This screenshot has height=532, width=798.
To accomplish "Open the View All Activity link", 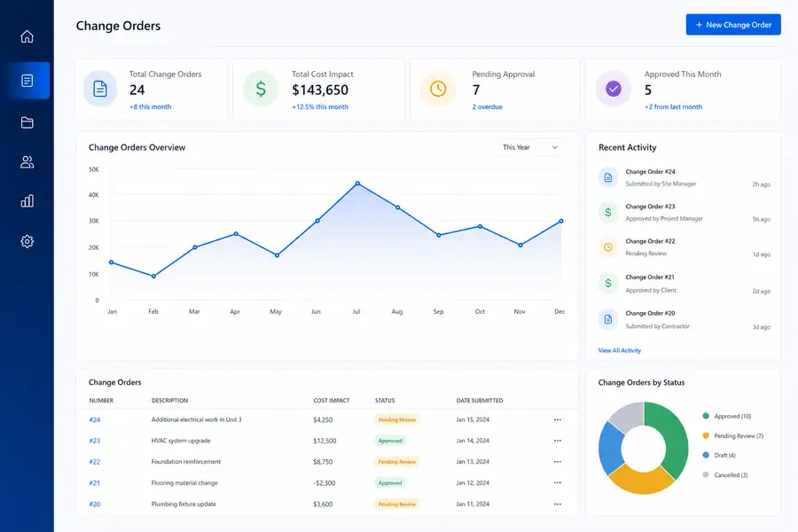I will coord(620,350).
